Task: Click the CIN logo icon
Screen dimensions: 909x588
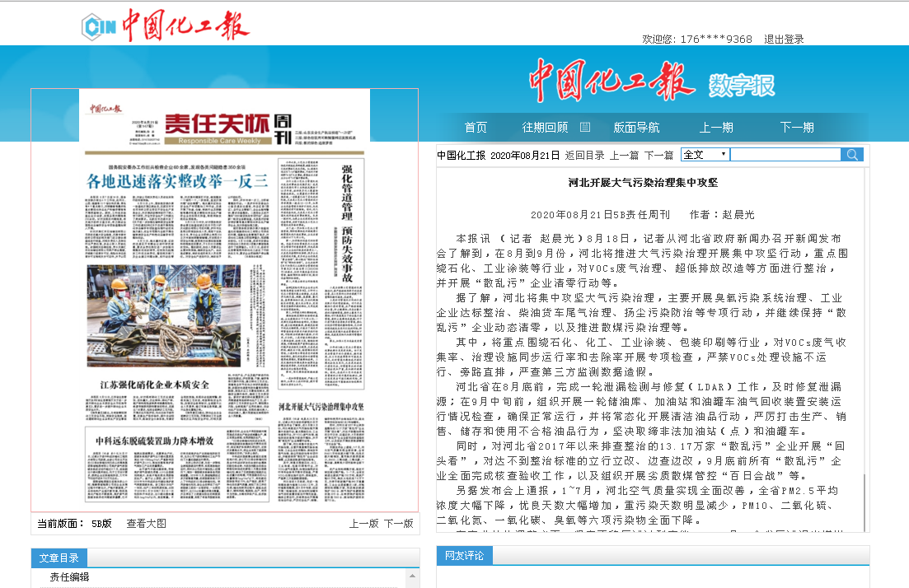Action: coord(98,26)
